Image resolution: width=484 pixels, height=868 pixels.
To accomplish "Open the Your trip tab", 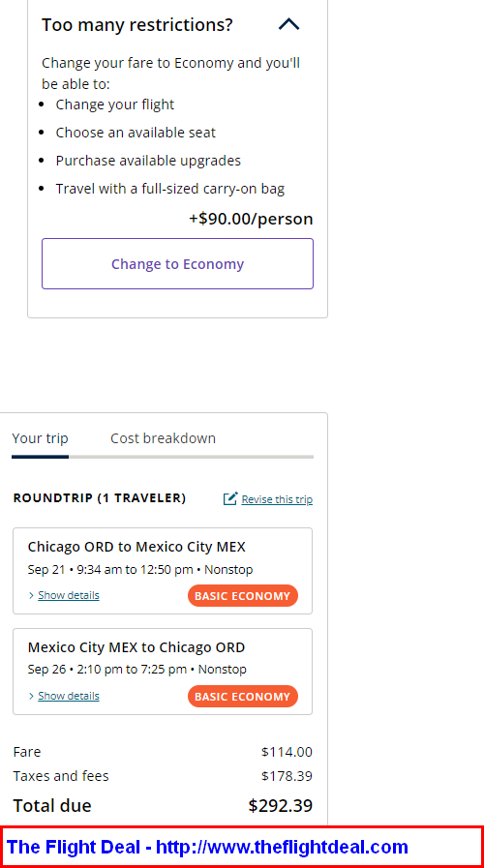I will [40, 438].
